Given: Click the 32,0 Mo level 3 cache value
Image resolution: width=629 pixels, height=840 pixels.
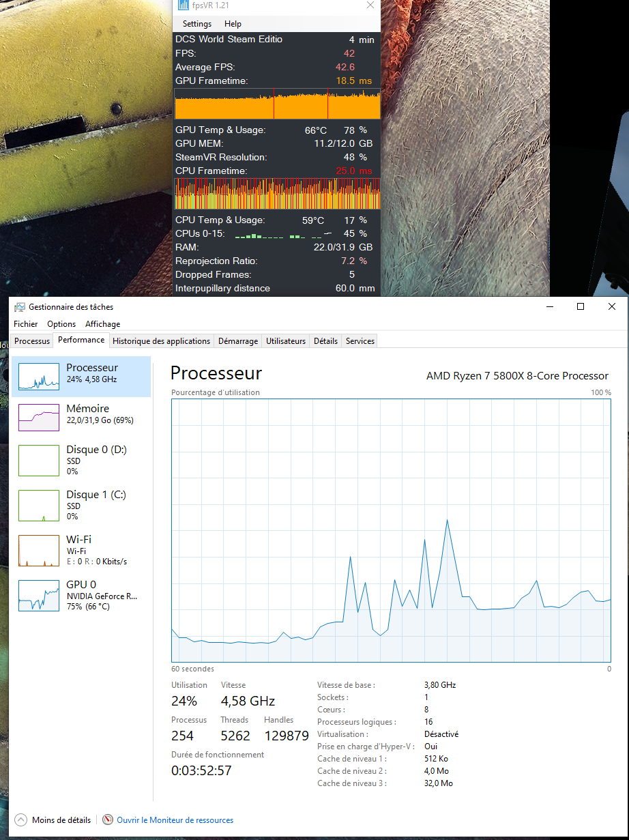Looking at the screenshot, I should [x=439, y=783].
